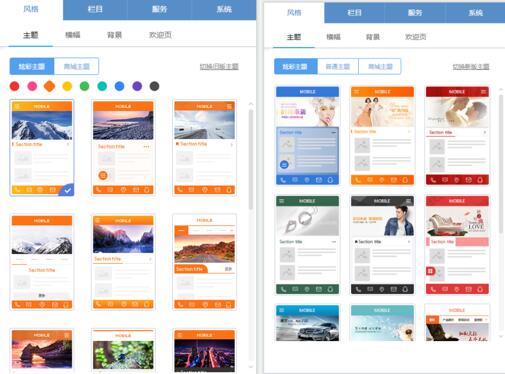Viewport: 505px width, 374px height.
Task: Open the 栏目 tab in left panel
Action: pyautogui.click(x=95, y=9)
